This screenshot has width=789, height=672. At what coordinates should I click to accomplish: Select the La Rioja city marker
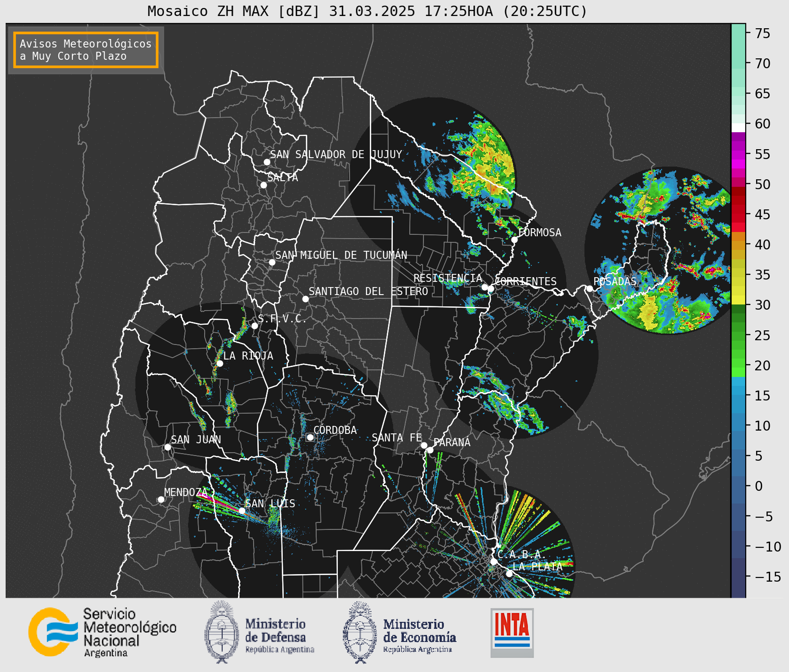220,363
